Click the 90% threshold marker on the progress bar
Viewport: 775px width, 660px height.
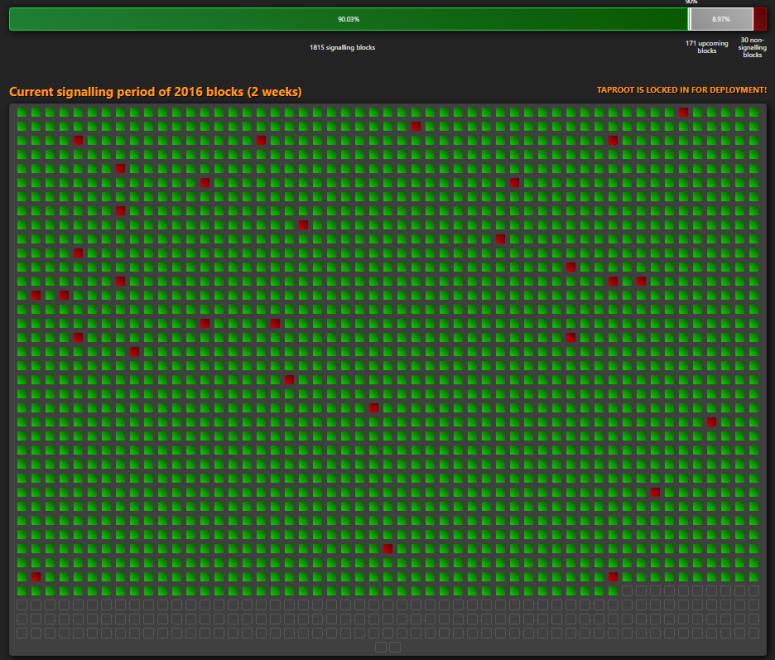[x=689, y=19]
